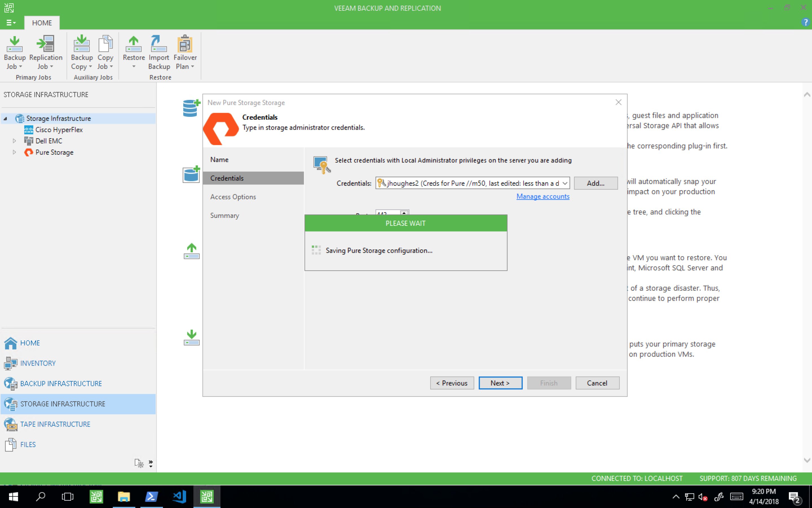Click the green down-arrow backup icon in content pane

tap(192, 337)
